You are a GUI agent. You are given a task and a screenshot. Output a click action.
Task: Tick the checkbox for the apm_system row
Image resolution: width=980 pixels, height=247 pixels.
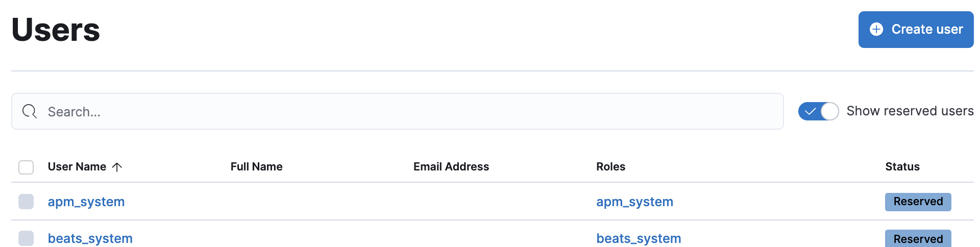[x=26, y=202]
